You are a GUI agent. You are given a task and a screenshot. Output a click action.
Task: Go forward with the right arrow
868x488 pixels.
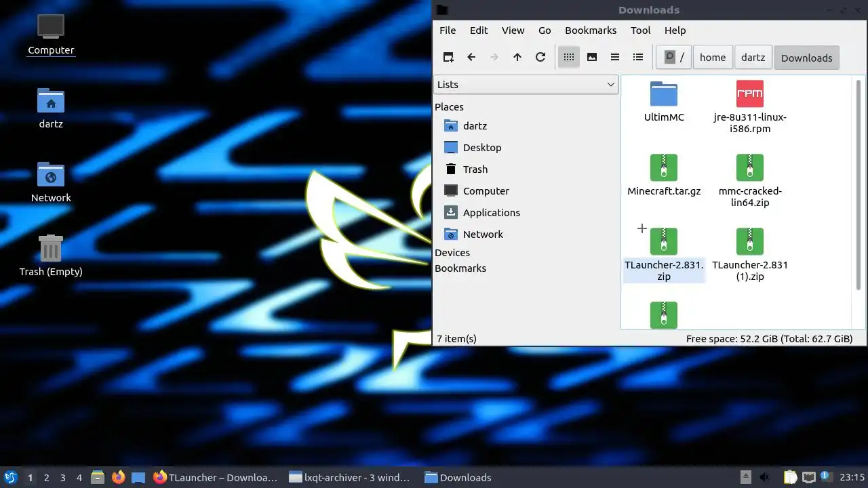point(494,58)
